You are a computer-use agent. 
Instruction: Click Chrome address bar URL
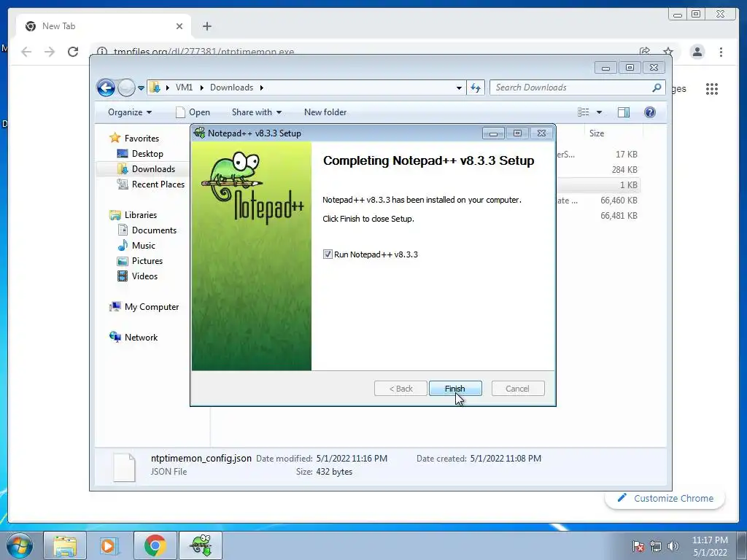[204, 52]
